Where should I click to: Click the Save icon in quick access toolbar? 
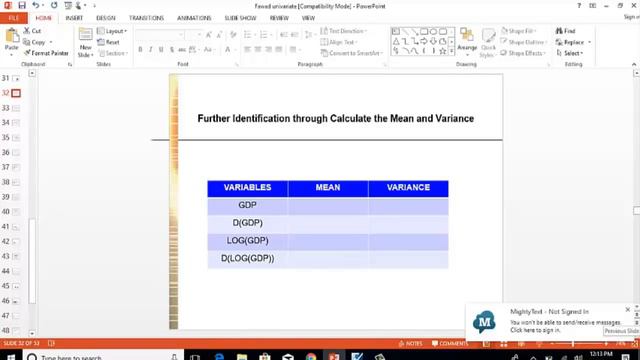coord(22,6)
